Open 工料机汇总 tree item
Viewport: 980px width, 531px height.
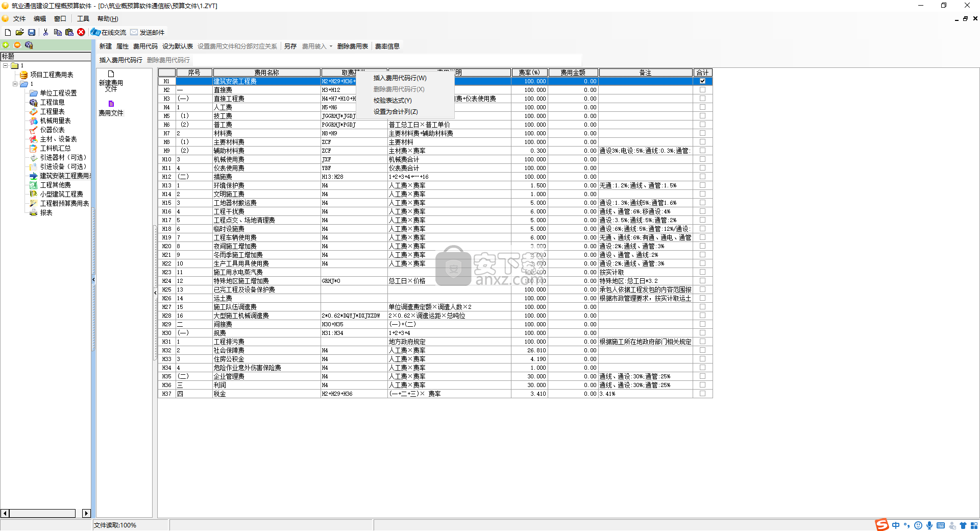click(55, 148)
